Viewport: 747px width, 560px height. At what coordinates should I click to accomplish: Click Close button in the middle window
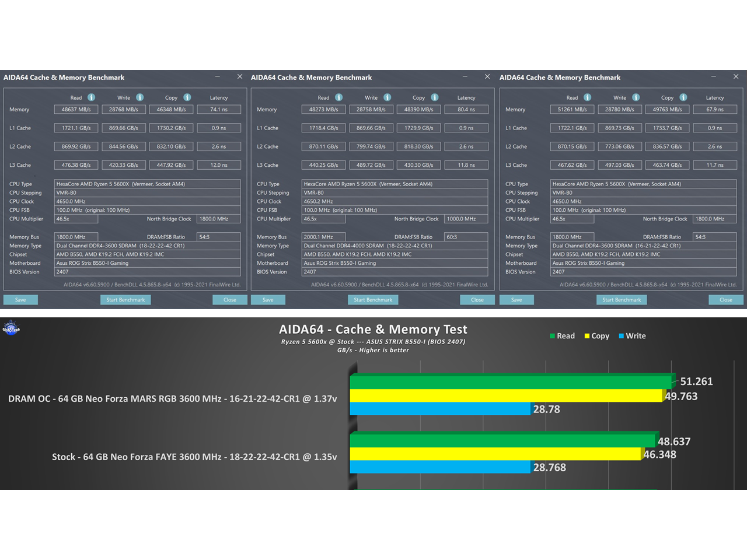pos(477,300)
